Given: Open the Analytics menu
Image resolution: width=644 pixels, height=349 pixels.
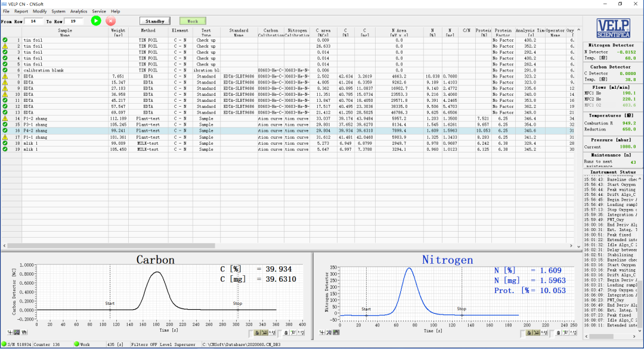Looking at the screenshot, I should (78, 11).
